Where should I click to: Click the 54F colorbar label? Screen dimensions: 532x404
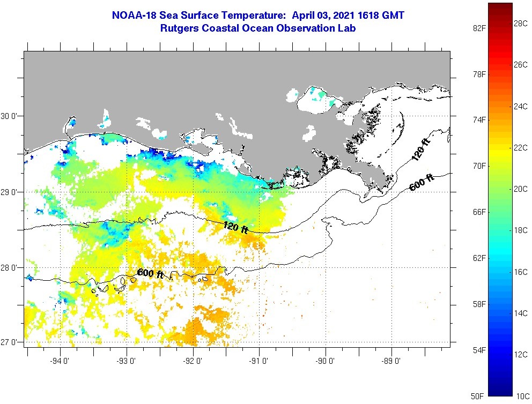click(x=479, y=350)
